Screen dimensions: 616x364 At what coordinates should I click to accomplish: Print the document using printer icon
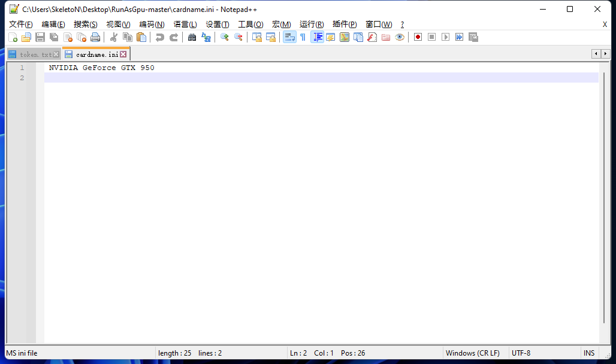click(95, 37)
